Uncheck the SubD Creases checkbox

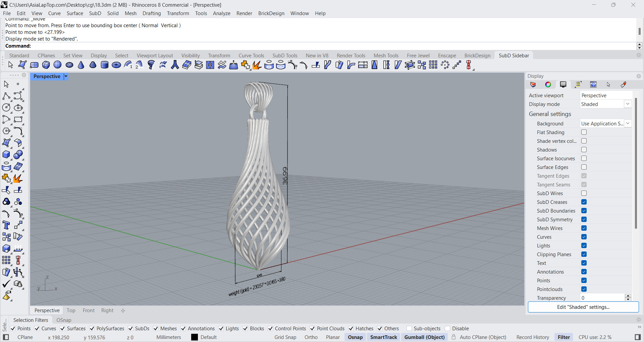(584, 202)
